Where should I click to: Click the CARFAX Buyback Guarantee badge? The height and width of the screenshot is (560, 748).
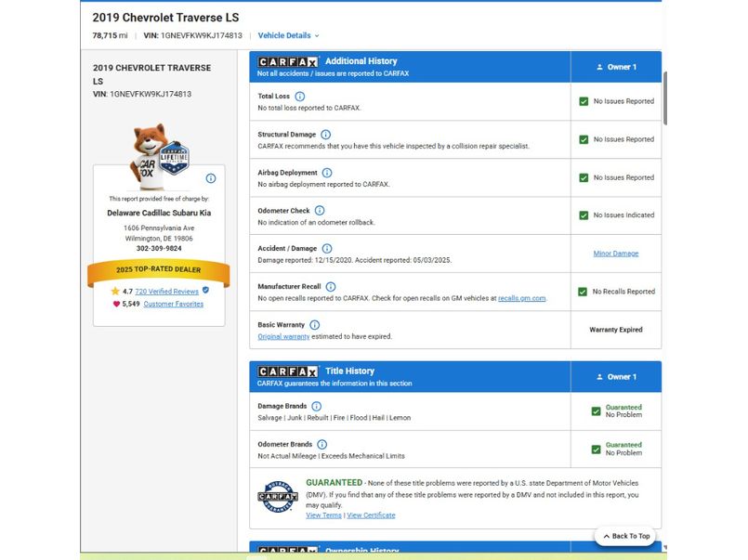click(x=278, y=497)
